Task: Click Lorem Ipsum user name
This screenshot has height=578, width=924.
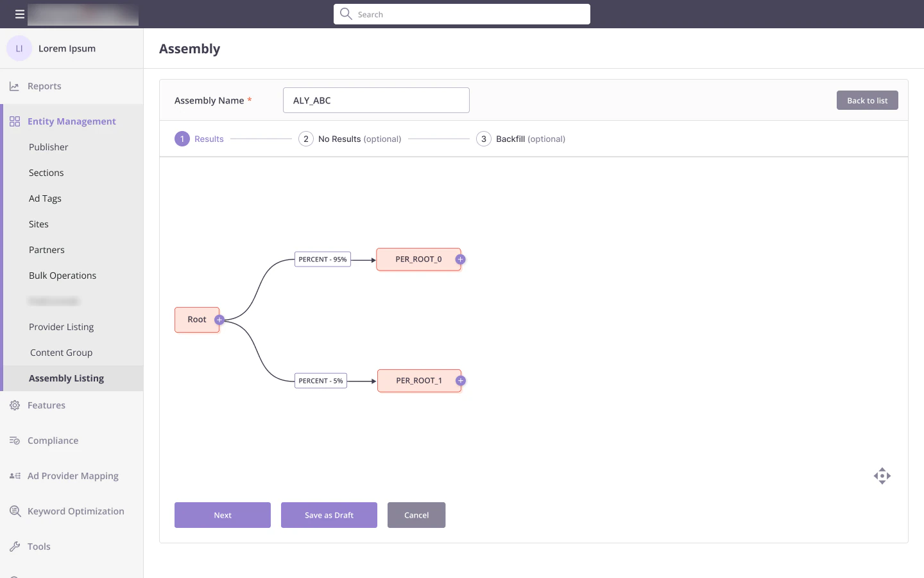Action: pos(67,48)
